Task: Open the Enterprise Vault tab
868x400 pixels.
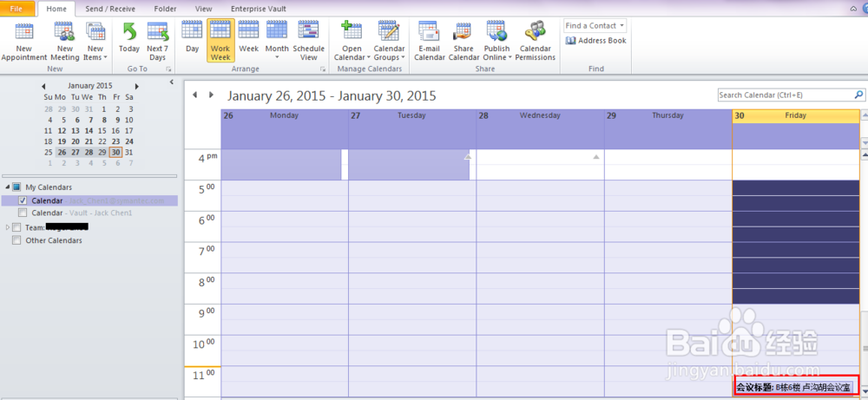Action: (x=259, y=9)
